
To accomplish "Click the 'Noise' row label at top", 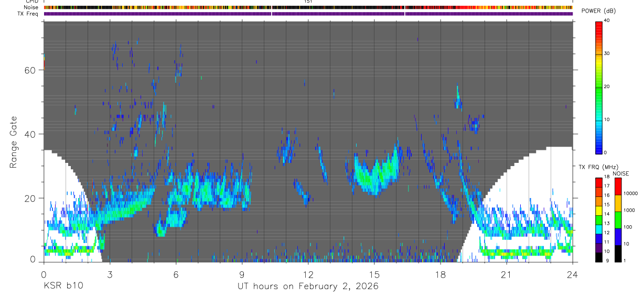I will pos(31,7).
